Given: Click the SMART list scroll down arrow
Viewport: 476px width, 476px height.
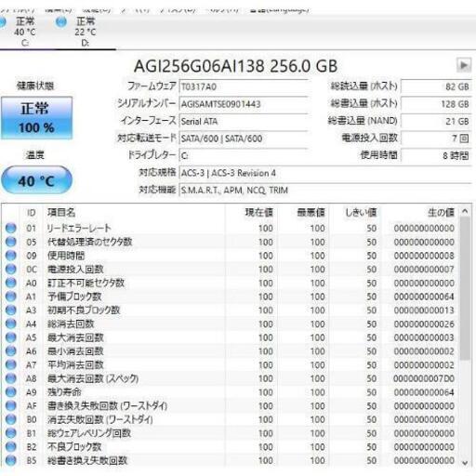Looking at the screenshot, I should [x=465, y=463].
